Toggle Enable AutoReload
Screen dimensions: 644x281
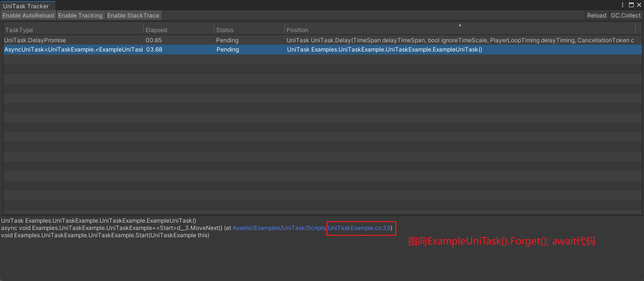[28, 16]
